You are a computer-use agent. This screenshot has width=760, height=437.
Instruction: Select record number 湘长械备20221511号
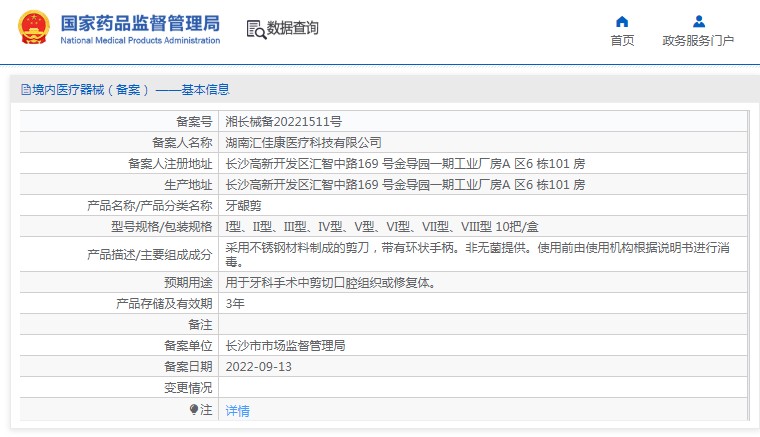click(284, 122)
